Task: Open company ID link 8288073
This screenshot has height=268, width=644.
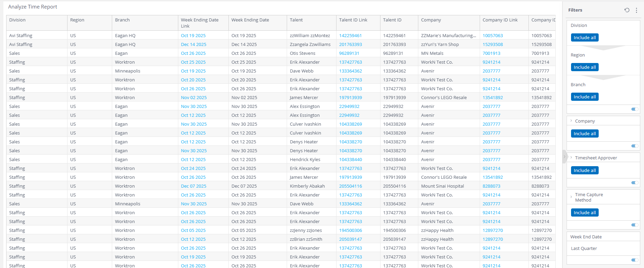Action: [492, 186]
